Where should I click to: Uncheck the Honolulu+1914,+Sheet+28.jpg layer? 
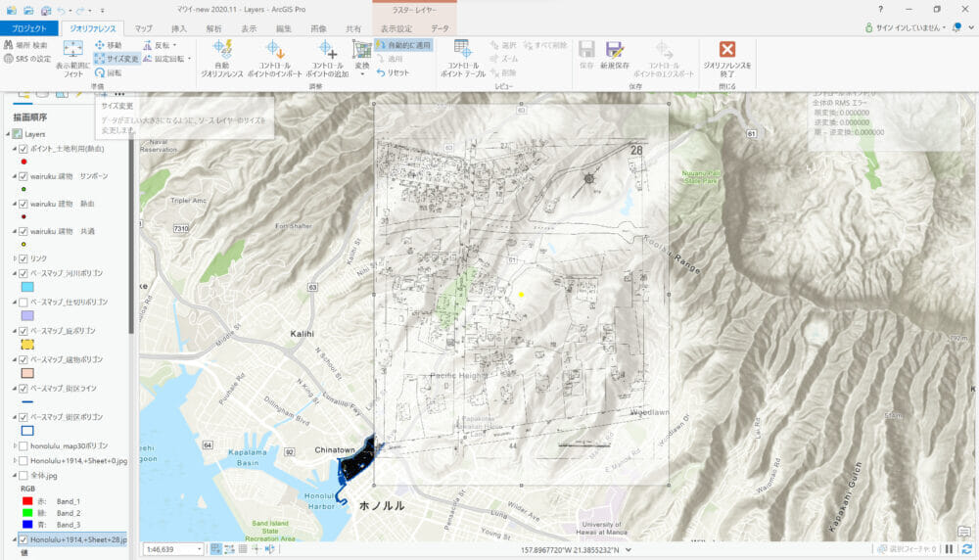tap(23, 539)
